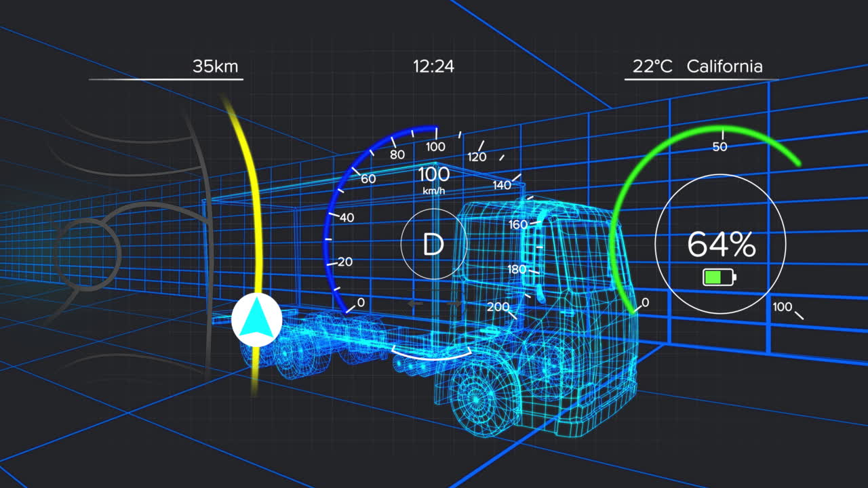Click the 12:24 clock display
The height and width of the screenshot is (488, 868).
coord(433,66)
